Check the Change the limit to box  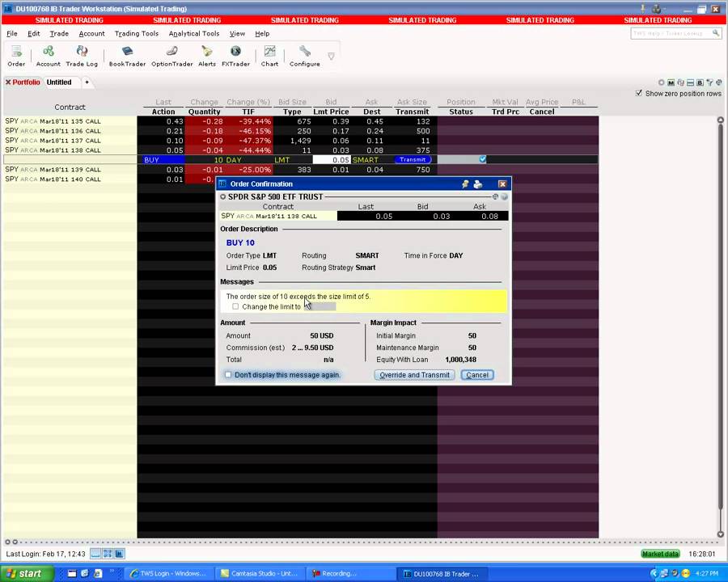point(235,306)
